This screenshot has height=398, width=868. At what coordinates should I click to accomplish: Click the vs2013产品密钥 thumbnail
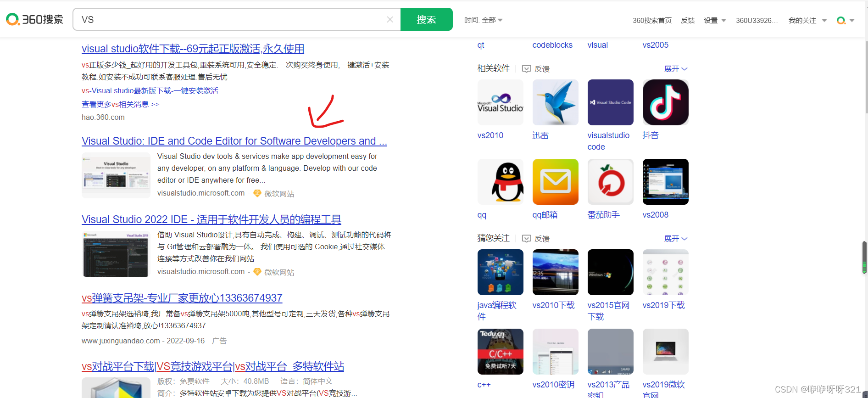[610, 352]
